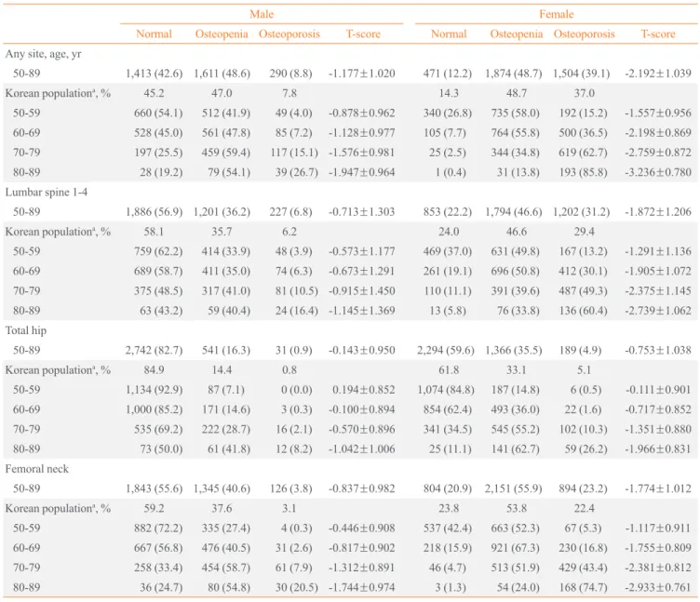Select the value '1,504 (39.1)'
This screenshot has height=602, width=700.
tap(582, 74)
